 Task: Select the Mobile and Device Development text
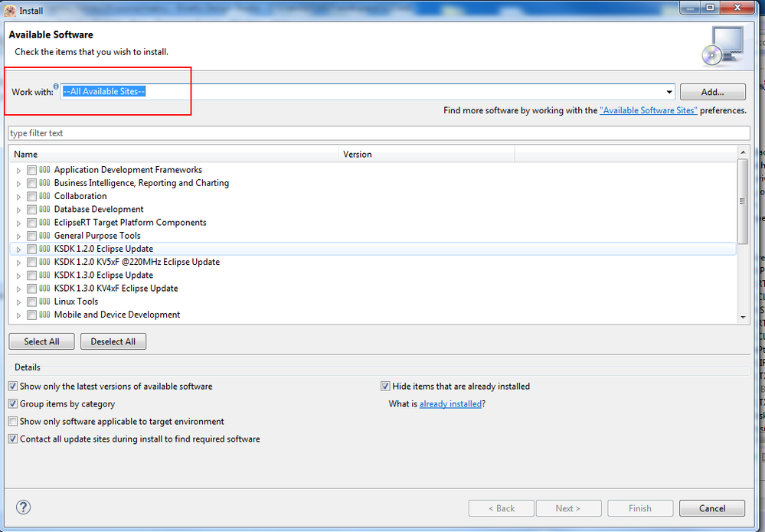pyautogui.click(x=117, y=315)
